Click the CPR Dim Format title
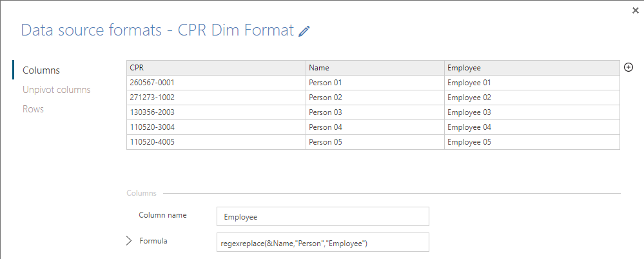 236,30
